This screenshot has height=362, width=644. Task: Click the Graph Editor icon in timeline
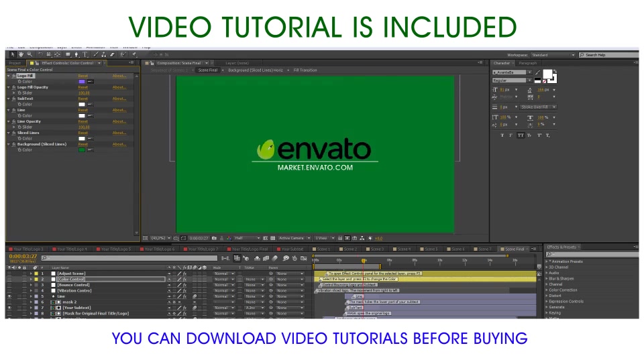click(304, 258)
